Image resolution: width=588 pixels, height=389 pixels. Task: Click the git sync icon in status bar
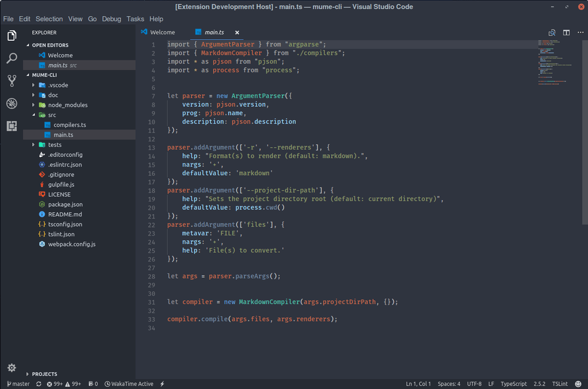(x=38, y=384)
